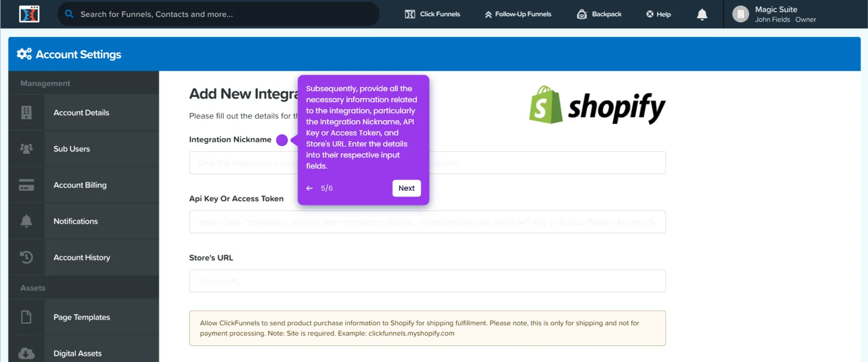Open Account Details in the sidebar

tap(84, 113)
